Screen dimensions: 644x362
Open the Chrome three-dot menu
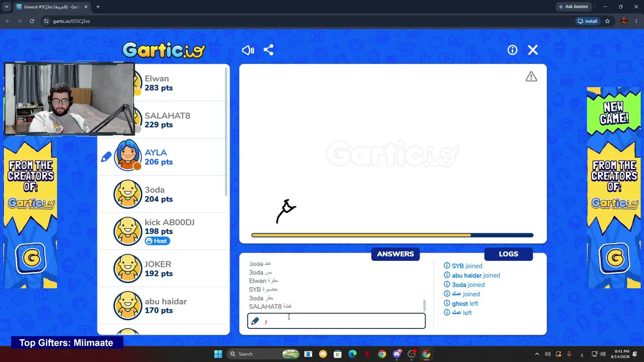click(x=636, y=21)
